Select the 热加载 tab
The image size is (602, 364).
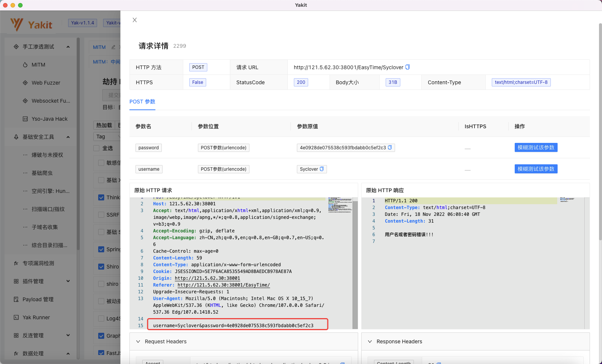point(104,125)
